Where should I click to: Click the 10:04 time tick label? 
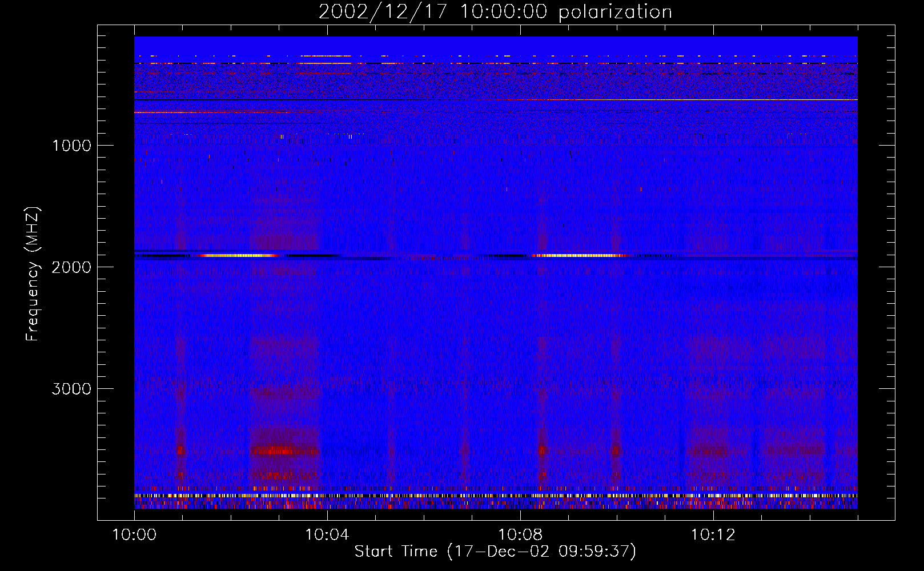tap(327, 535)
